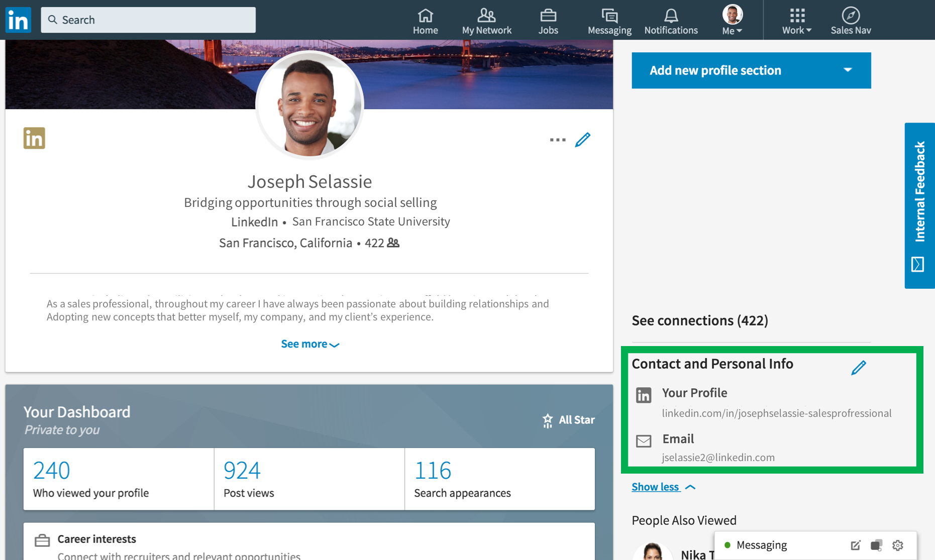Screen dimensions: 935x560
Task: Open Jobs via the briefcase icon
Action: pyautogui.click(x=548, y=22)
